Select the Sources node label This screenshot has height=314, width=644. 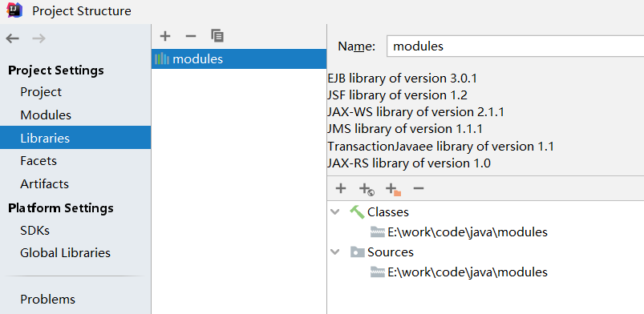[x=391, y=252]
